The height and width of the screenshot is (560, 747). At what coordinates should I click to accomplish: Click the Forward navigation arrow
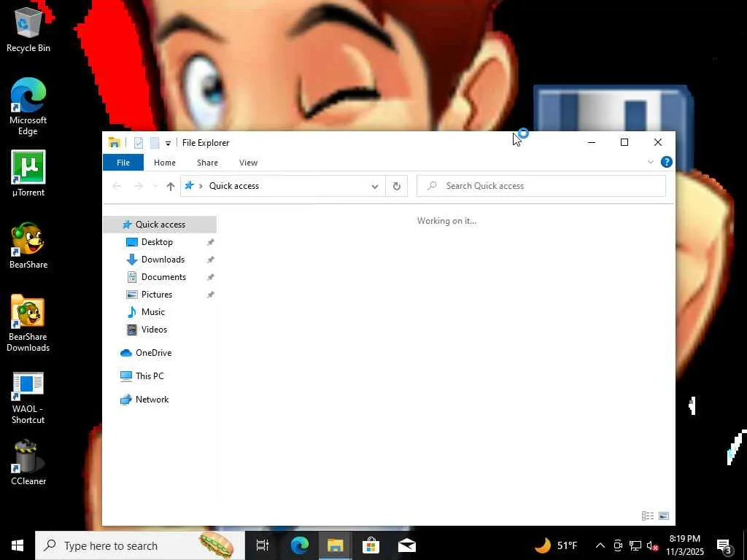139,186
